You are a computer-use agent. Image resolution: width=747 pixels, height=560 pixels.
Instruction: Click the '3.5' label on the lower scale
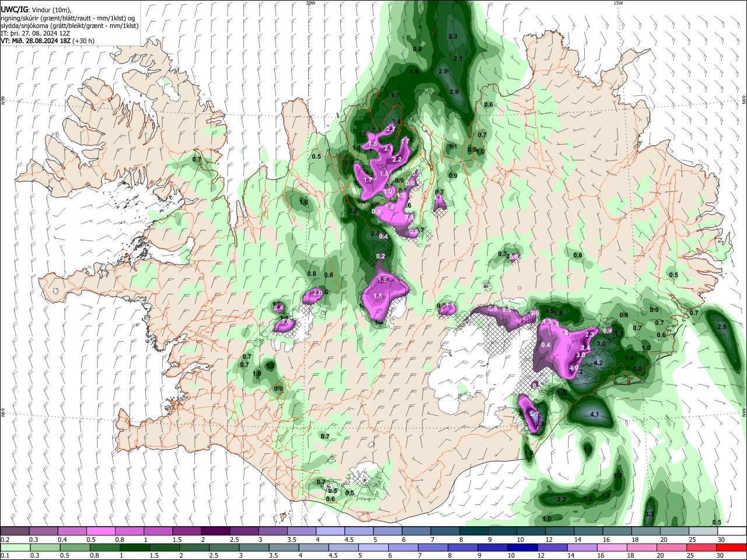[273, 555]
